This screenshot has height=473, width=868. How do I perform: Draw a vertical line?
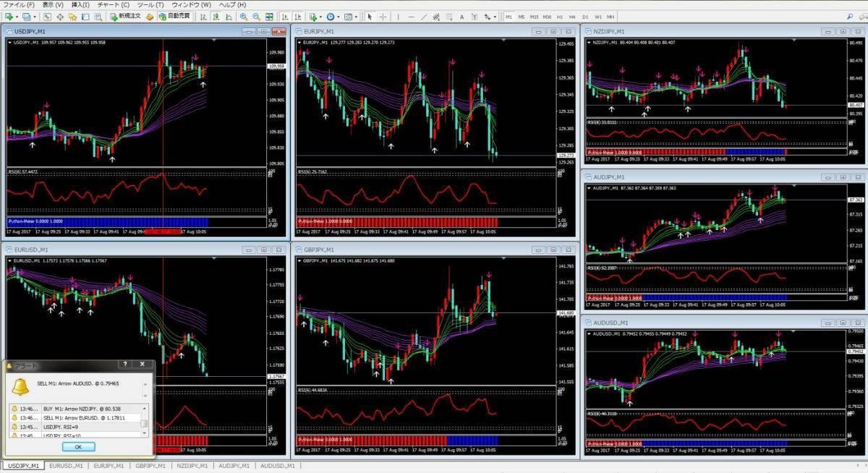pyautogui.click(x=399, y=17)
